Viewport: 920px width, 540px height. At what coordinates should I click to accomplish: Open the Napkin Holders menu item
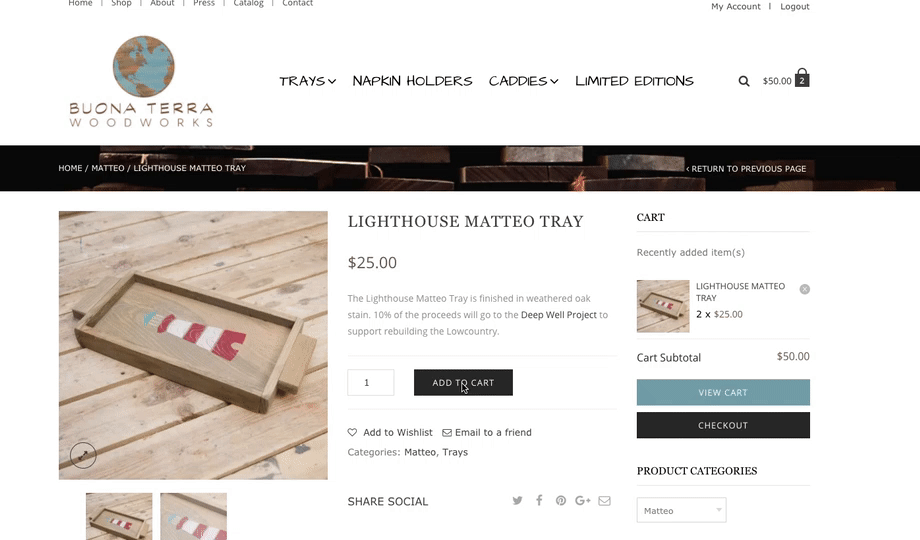click(x=412, y=81)
